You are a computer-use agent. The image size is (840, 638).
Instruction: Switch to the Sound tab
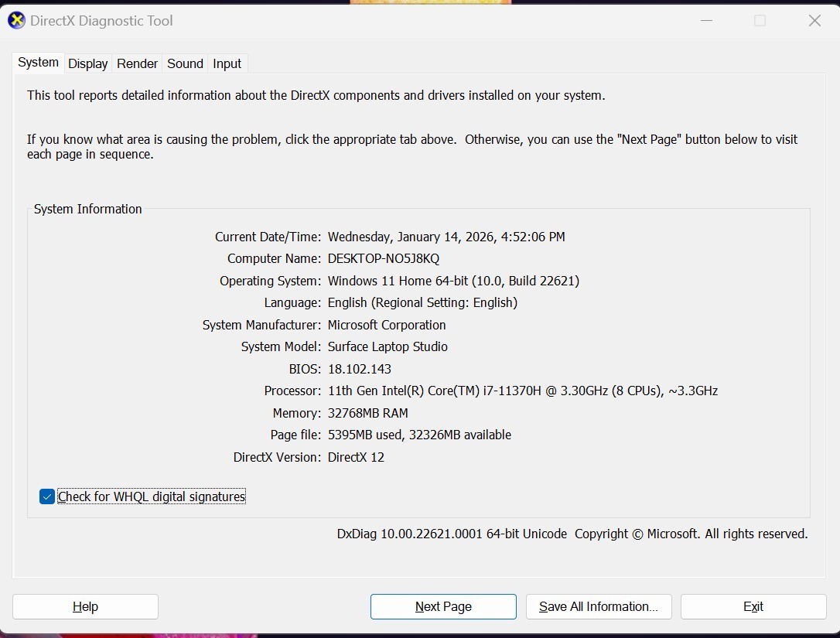point(185,63)
